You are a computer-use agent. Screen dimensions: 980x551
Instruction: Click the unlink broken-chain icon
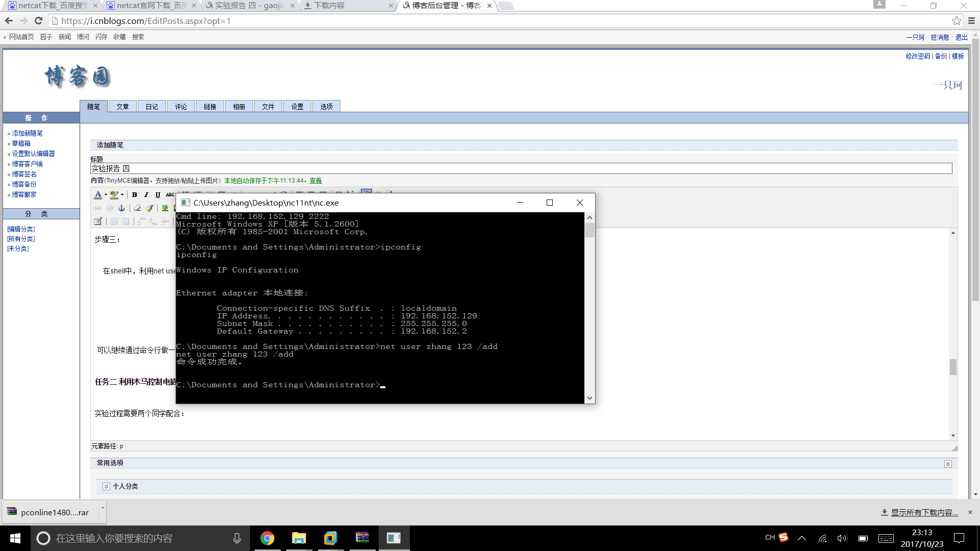tap(110, 208)
